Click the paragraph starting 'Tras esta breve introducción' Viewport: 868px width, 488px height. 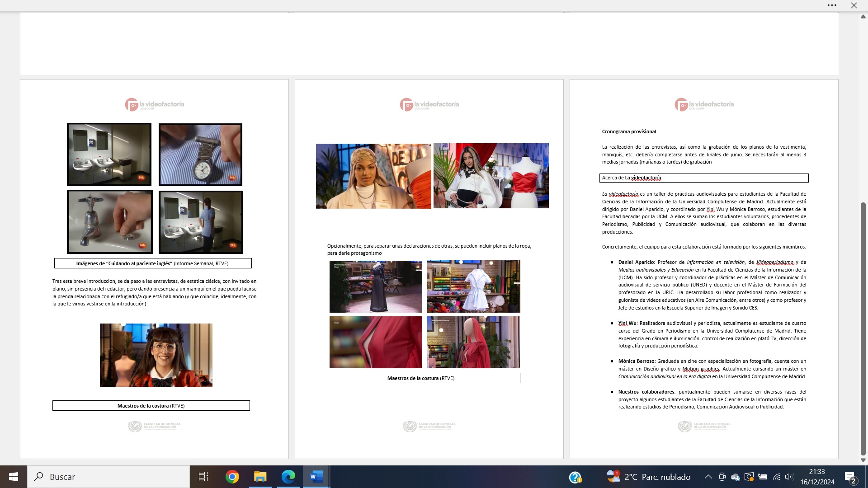tap(154, 292)
